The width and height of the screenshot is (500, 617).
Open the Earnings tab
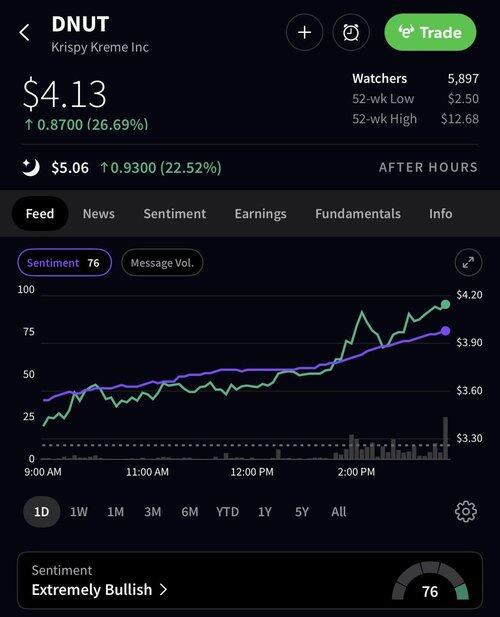click(260, 214)
